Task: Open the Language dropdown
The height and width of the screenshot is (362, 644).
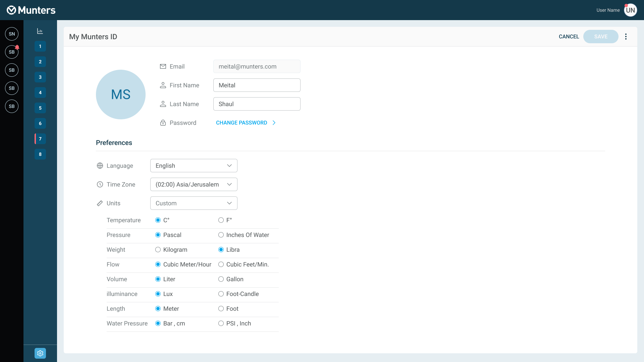Action: [194, 166]
